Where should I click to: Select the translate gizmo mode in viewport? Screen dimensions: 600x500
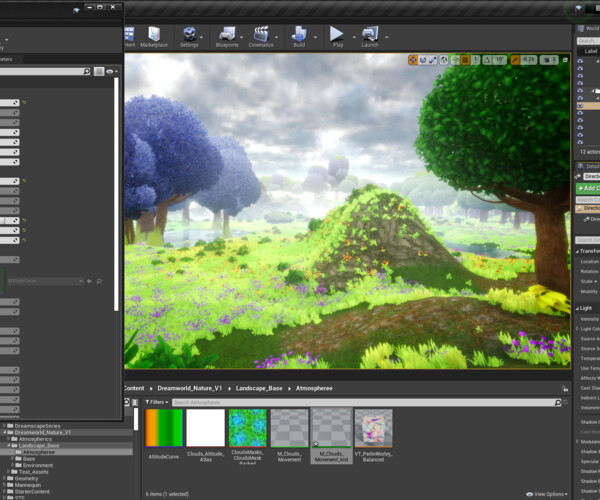(x=413, y=60)
